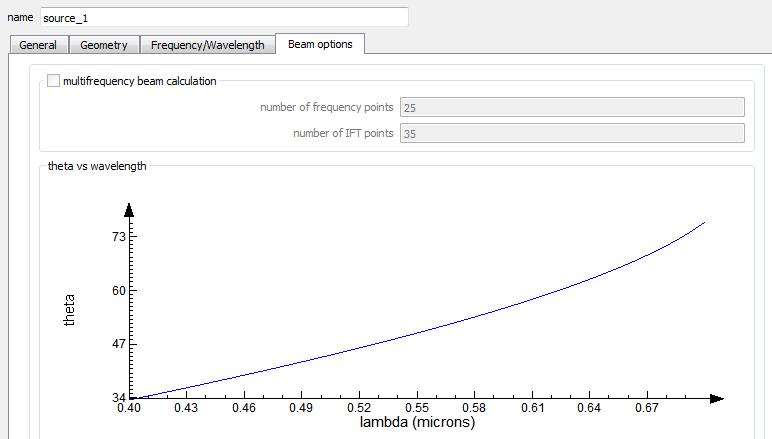Click the 0.61 tick label on lambda axis

[x=532, y=408]
